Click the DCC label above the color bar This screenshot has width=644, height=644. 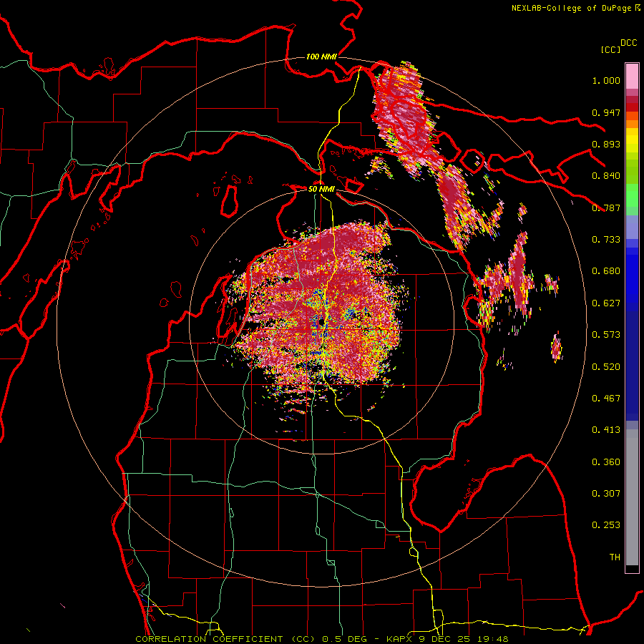tap(629, 43)
